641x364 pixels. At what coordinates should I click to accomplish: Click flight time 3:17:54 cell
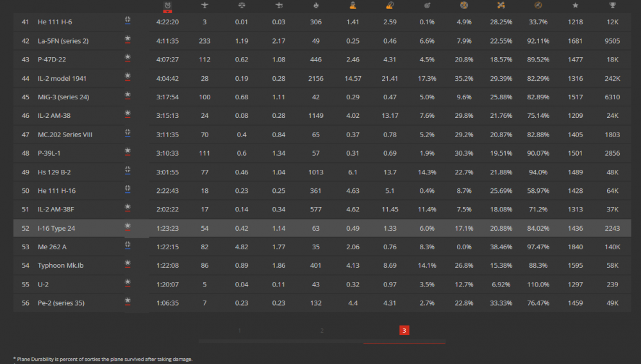coord(167,97)
